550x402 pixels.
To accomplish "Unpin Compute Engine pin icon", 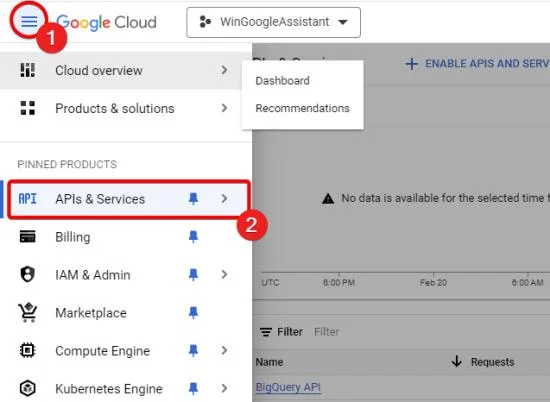I will pyautogui.click(x=193, y=350).
